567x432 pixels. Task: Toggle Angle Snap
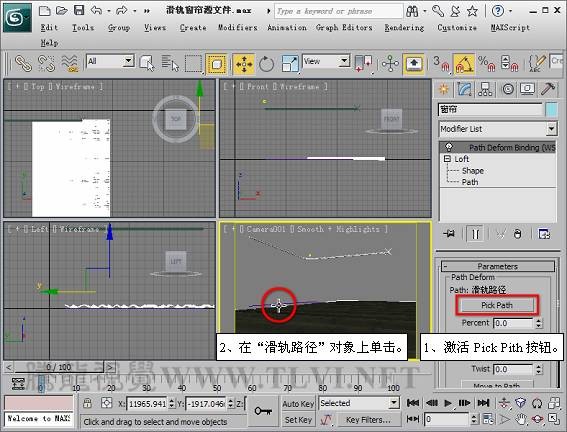point(464,64)
